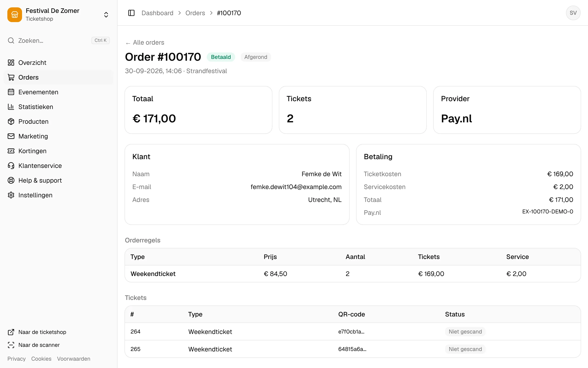Open the SV user avatar menu
Viewport: 588px width, 368px height.
573,13
